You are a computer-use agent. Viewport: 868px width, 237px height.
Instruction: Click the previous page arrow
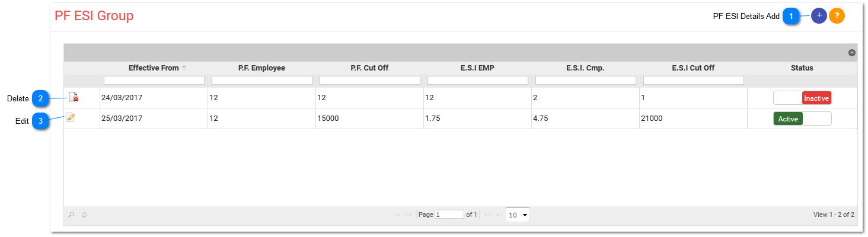[x=409, y=214]
